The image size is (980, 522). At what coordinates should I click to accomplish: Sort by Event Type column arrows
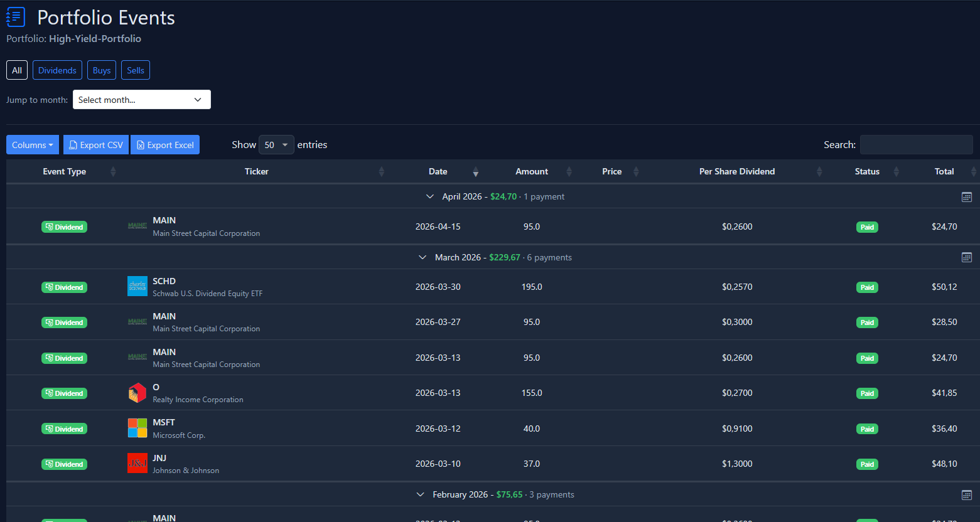[x=113, y=171]
